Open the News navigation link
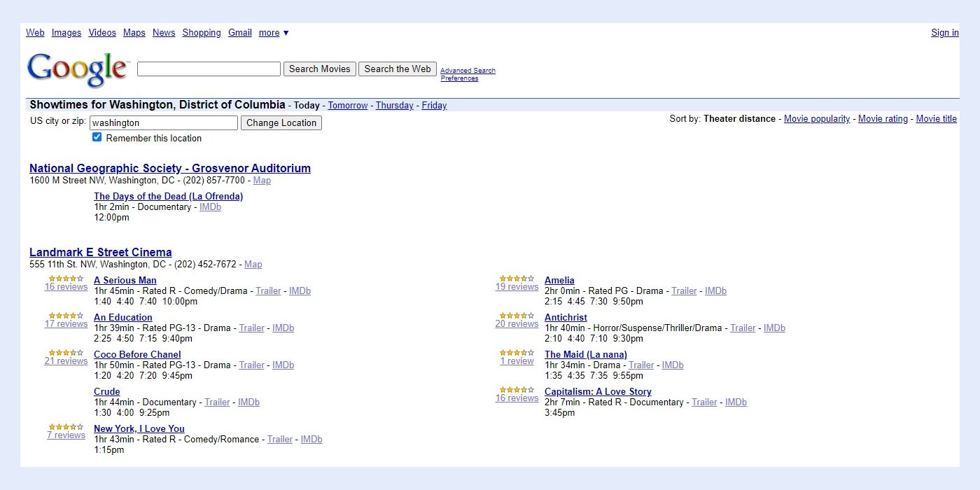 tap(164, 33)
